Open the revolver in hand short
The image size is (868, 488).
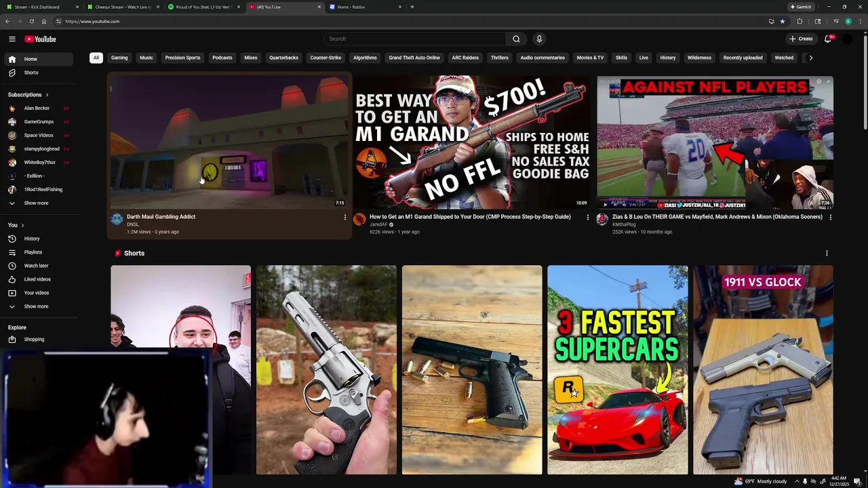[x=326, y=369]
